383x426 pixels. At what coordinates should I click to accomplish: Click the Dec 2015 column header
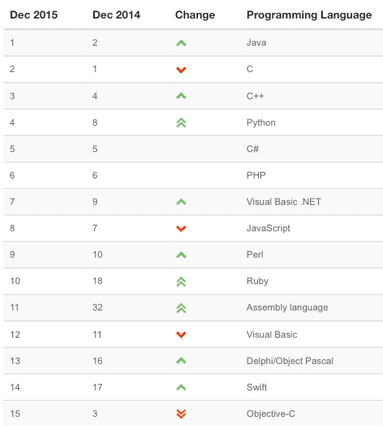click(x=34, y=15)
